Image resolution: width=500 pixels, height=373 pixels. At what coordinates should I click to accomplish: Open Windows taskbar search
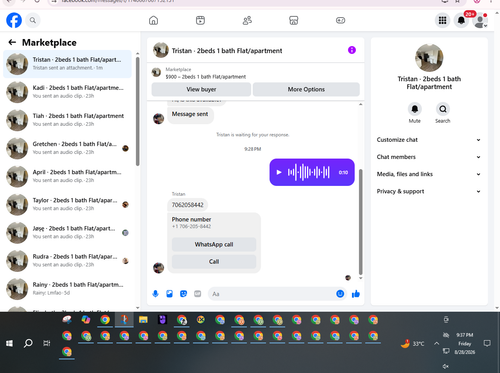28,343
